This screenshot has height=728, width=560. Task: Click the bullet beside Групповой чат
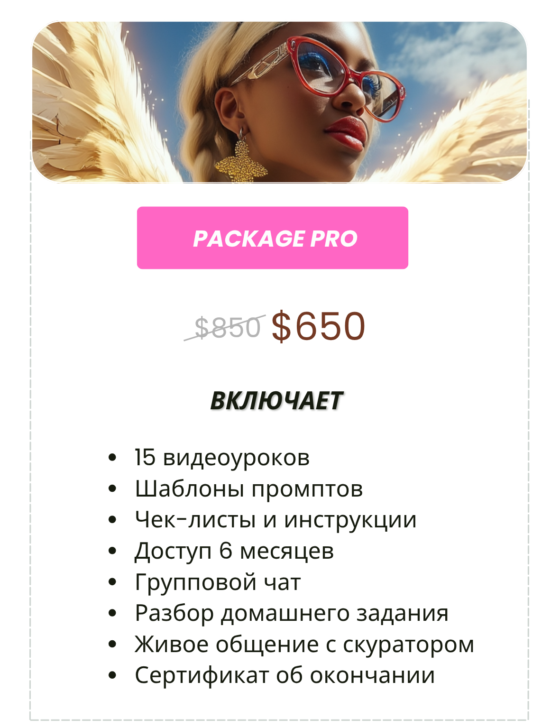pos(112,582)
